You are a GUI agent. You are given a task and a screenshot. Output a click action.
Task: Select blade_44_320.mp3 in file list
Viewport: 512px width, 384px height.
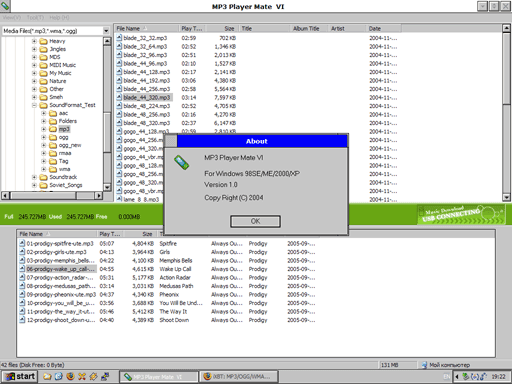pyautogui.click(x=147, y=97)
